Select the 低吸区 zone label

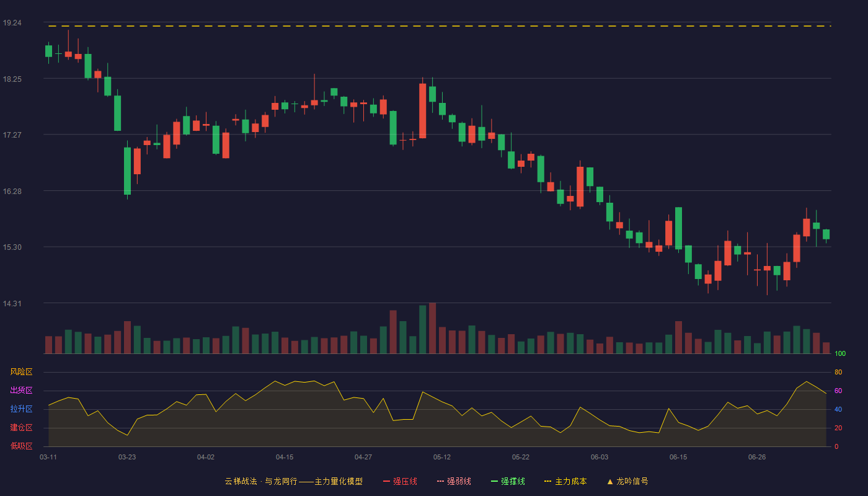pos(21,446)
